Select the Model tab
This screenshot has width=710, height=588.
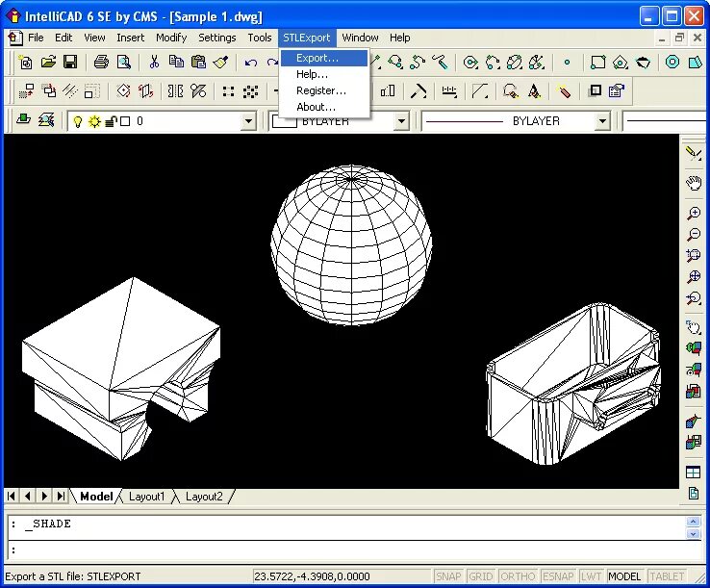[96, 497]
